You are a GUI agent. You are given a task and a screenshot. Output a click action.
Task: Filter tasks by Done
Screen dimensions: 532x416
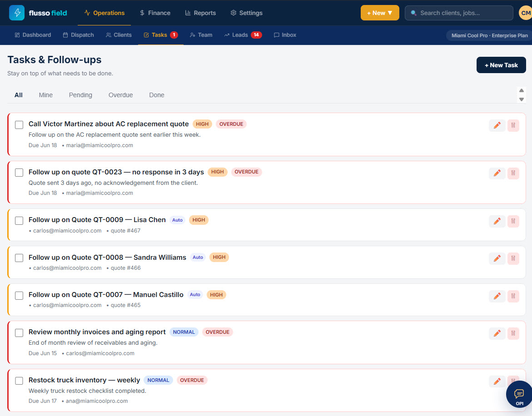157,95
